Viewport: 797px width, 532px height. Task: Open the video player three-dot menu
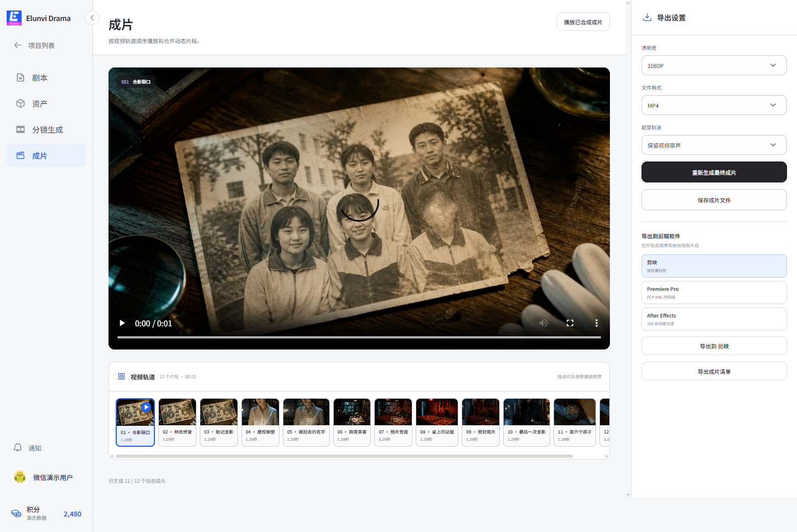tap(596, 323)
